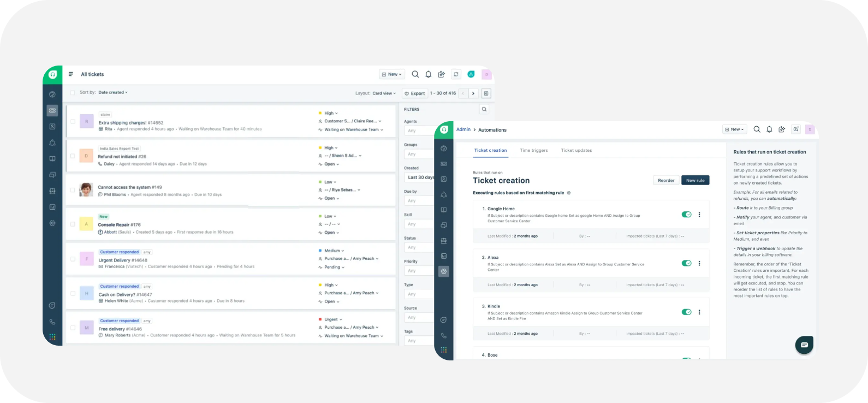Open New dropdown in Automations window header
The image size is (868, 403).
(x=735, y=129)
